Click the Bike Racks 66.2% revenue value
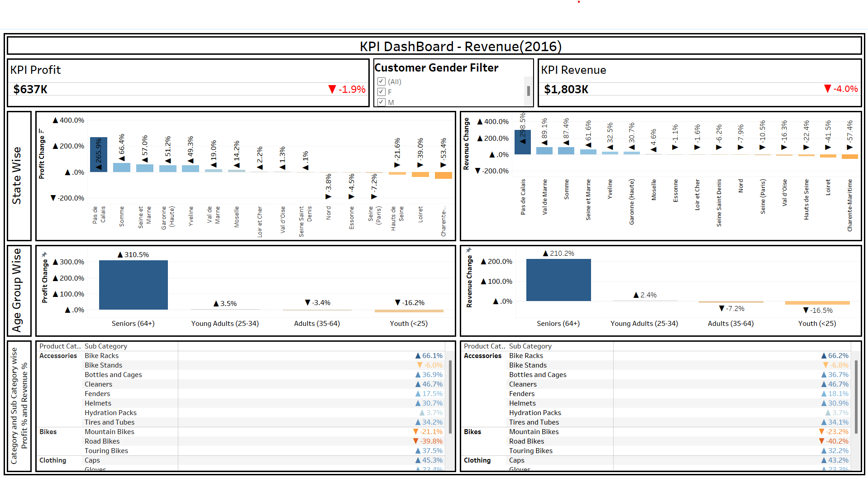This screenshot has width=868, height=478. pyautogui.click(x=835, y=356)
